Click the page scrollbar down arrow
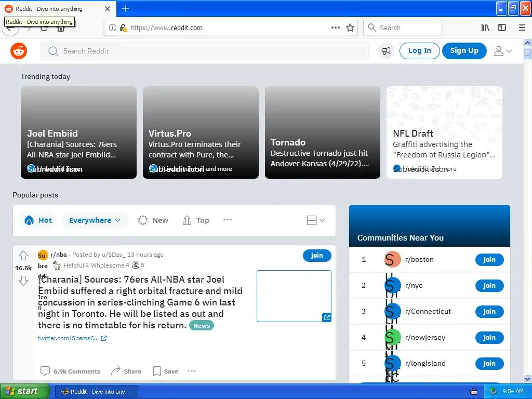532x399 pixels. 527,379
